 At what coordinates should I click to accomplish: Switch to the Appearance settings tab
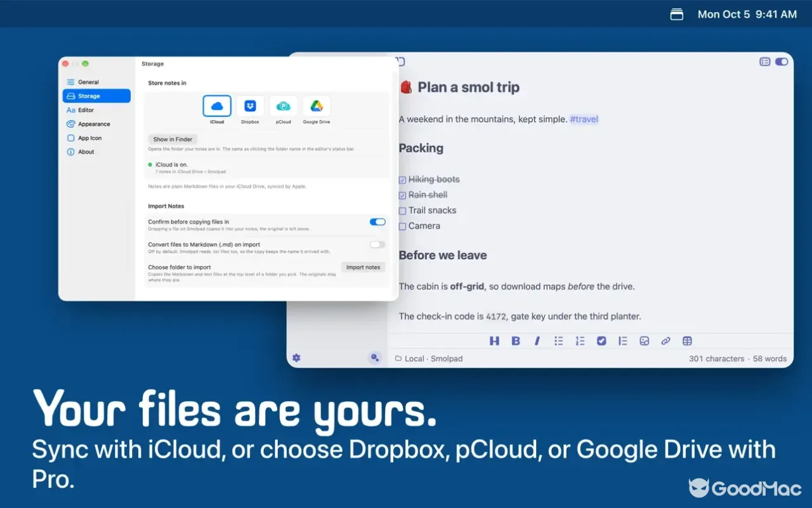pos(96,124)
